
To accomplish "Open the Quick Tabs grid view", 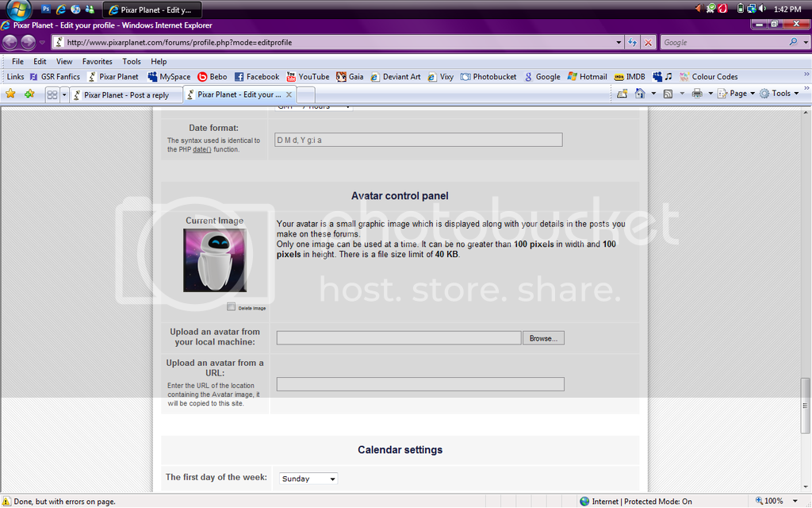I will pos(52,94).
